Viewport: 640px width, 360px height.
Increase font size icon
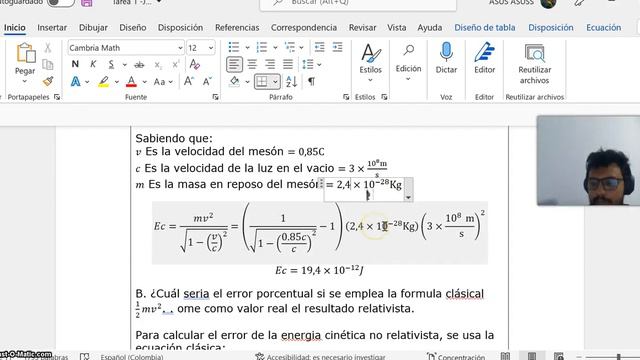pos(189,81)
